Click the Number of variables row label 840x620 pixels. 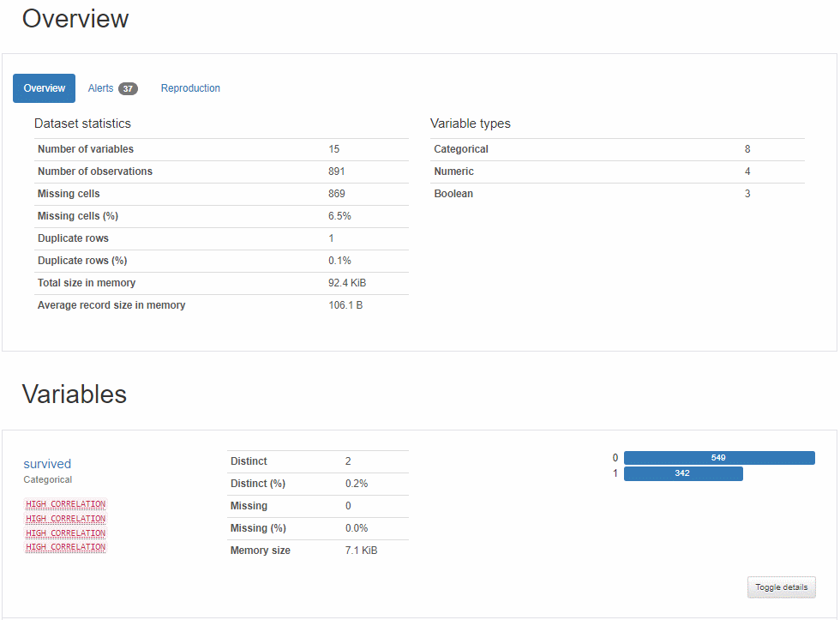point(86,149)
